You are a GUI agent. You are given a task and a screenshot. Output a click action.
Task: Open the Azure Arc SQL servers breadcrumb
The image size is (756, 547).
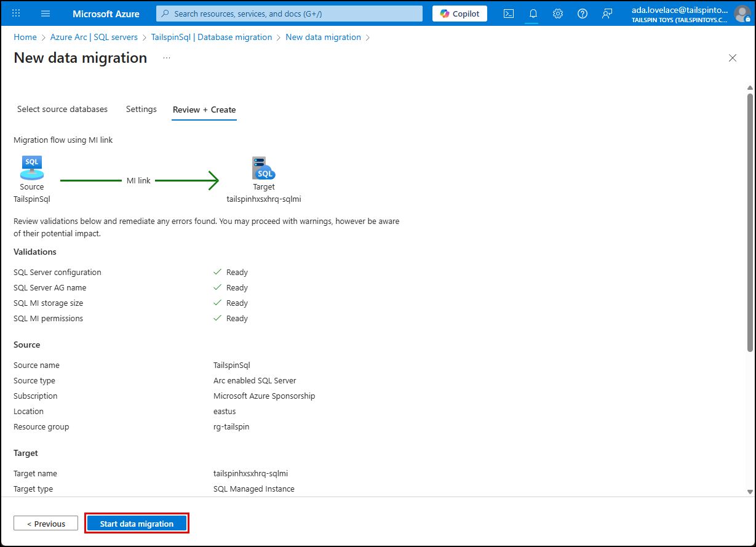[93, 37]
